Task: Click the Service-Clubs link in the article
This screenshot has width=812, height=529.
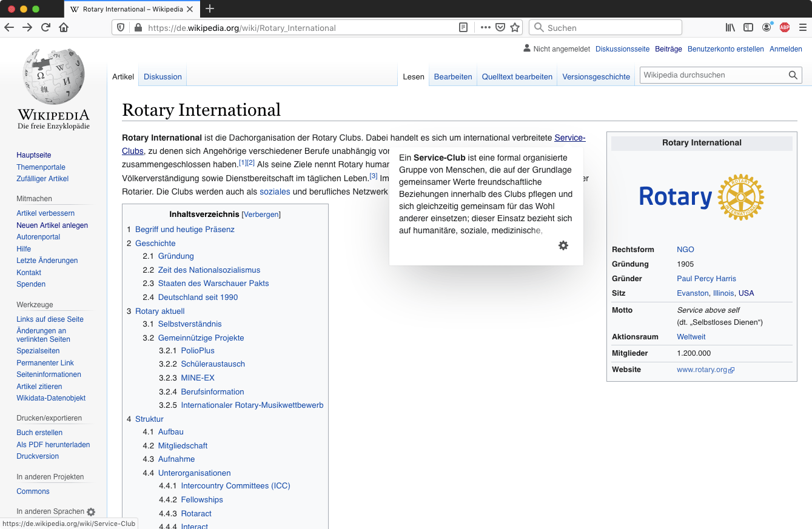Action: coord(570,138)
